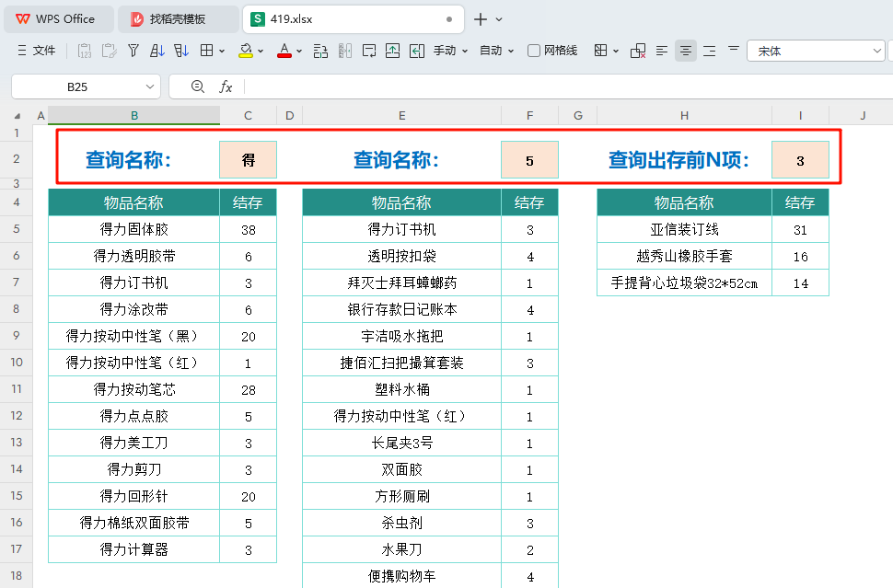This screenshot has height=588, width=893.
Task: Expand the borders dropdown arrow
Action: [x=222, y=52]
